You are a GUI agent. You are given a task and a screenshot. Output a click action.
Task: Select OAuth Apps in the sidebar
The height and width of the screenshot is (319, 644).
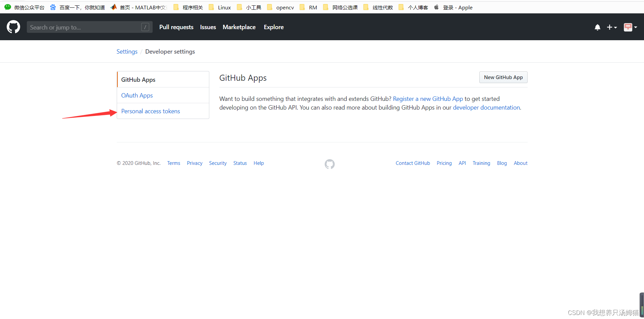[x=163, y=95]
